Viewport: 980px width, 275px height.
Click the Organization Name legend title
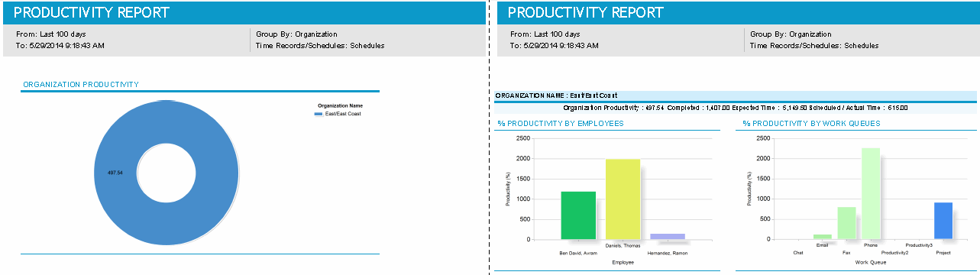tap(340, 105)
